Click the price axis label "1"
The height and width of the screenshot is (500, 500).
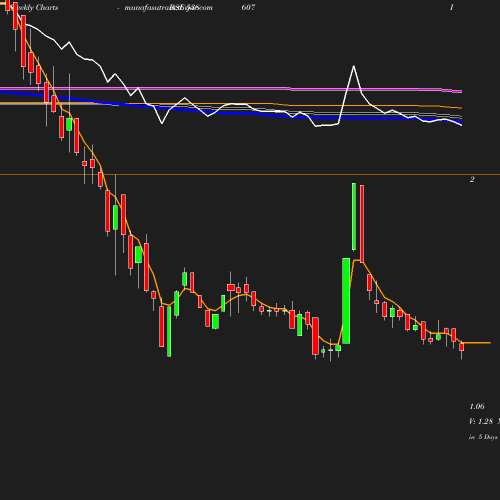point(452,7)
